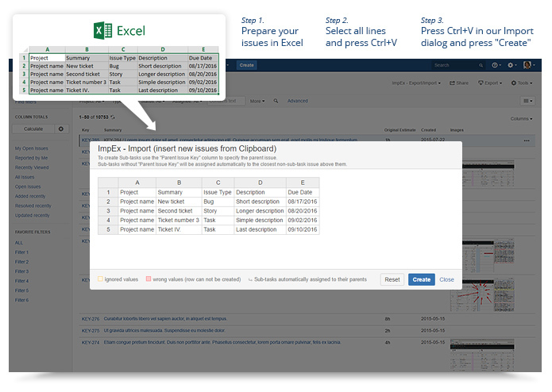Select favorite Filter 5
Viewport: 552px width, 392px height.
pos(21,290)
